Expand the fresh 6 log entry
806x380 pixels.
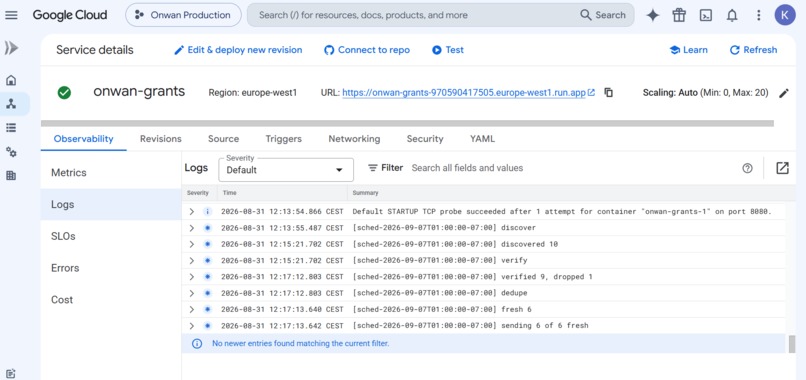coord(192,310)
